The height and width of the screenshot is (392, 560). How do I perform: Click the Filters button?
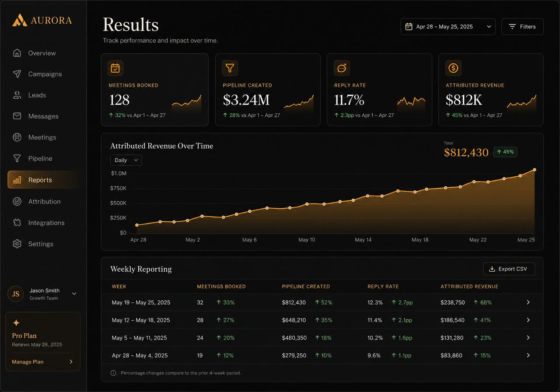coord(522,27)
